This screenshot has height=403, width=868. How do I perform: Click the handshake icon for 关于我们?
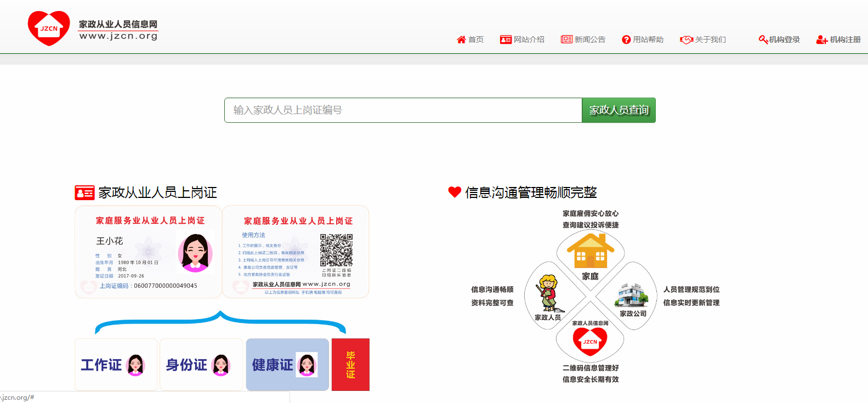(x=687, y=39)
